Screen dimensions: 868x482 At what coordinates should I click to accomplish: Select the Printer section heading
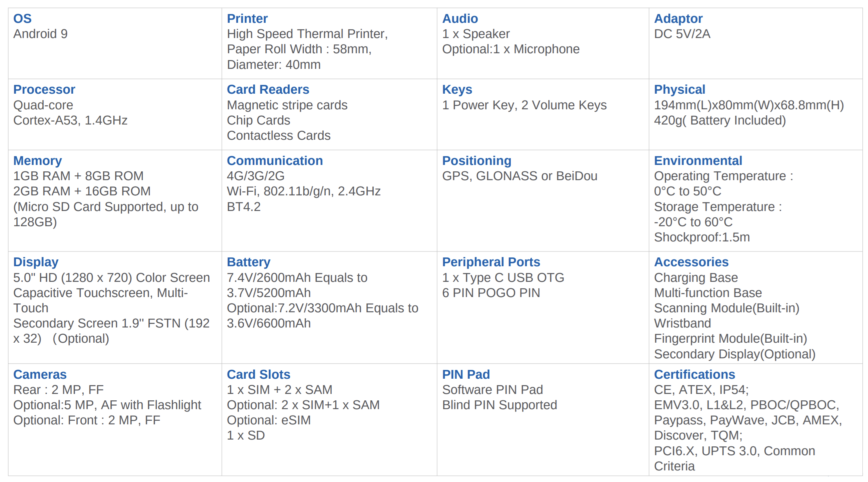pos(247,18)
